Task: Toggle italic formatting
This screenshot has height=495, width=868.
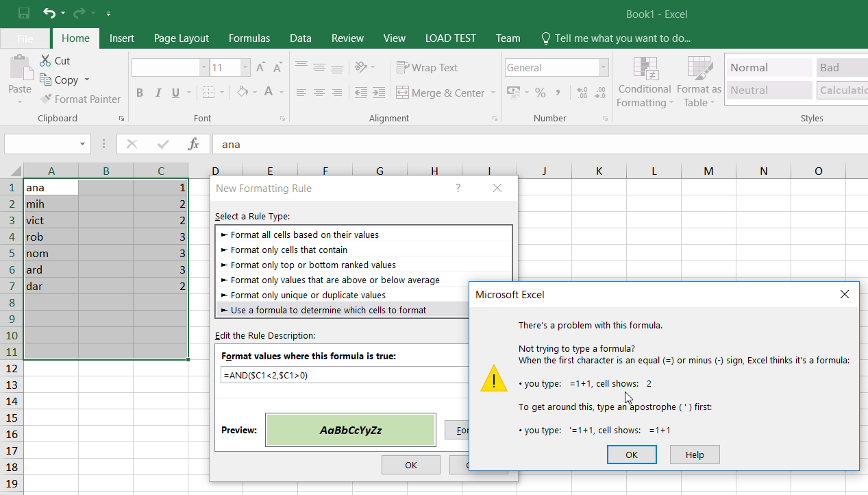Action: click(x=159, y=93)
